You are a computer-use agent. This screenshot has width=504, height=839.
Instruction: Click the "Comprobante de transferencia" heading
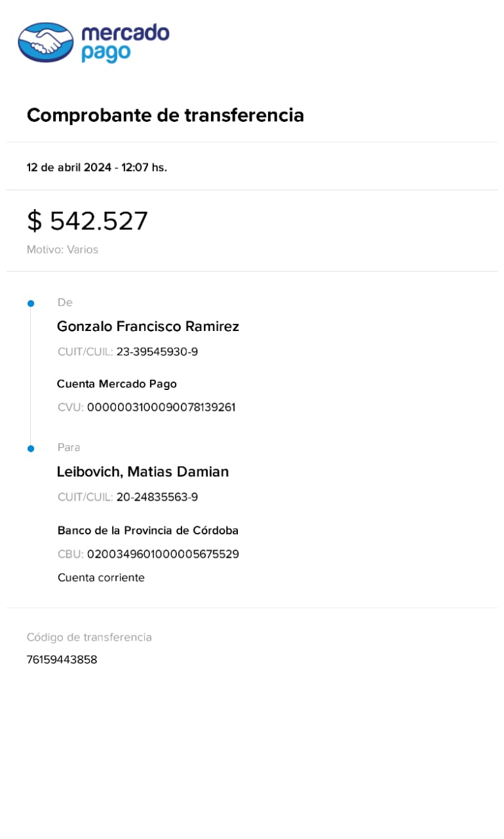point(165,115)
